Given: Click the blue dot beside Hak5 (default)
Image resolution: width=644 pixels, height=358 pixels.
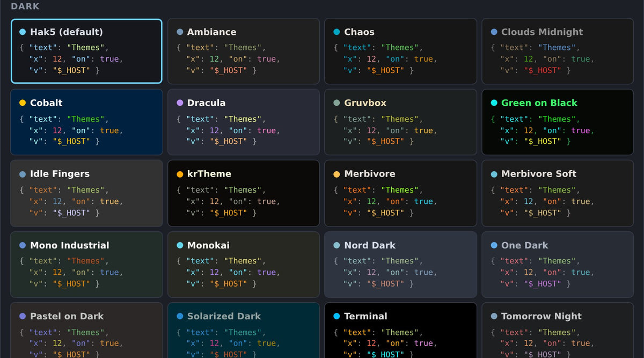Looking at the screenshot, I should [23, 32].
